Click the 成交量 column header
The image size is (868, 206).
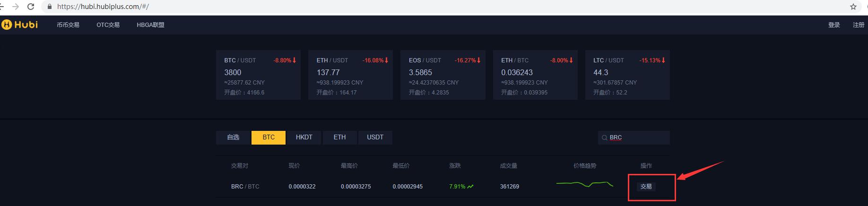click(508, 166)
